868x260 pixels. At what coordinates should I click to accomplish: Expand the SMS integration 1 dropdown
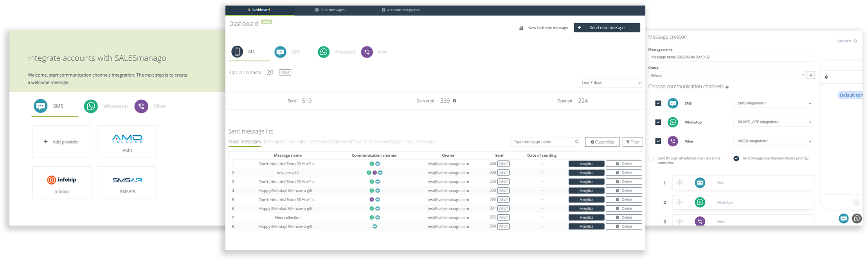click(x=773, y=103)
